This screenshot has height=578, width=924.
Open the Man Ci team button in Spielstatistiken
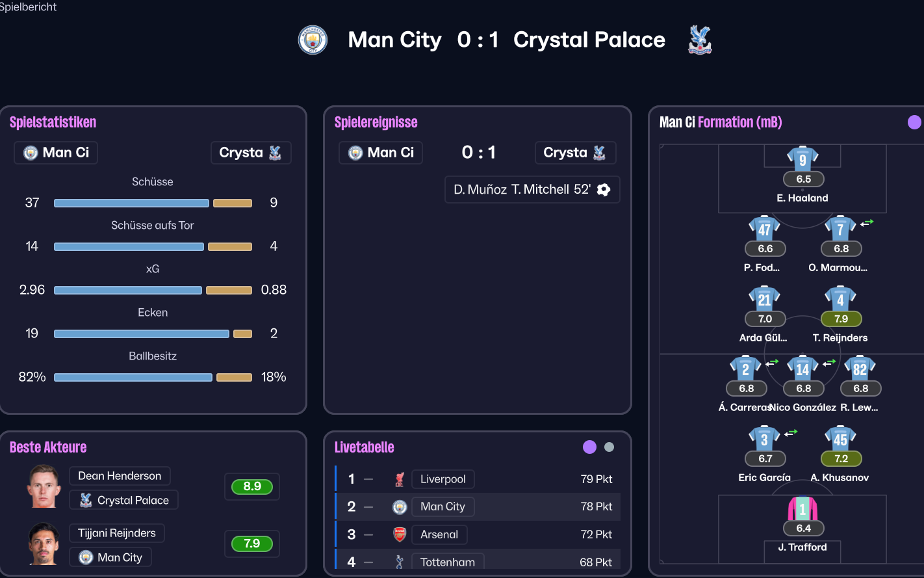[56, 153]
